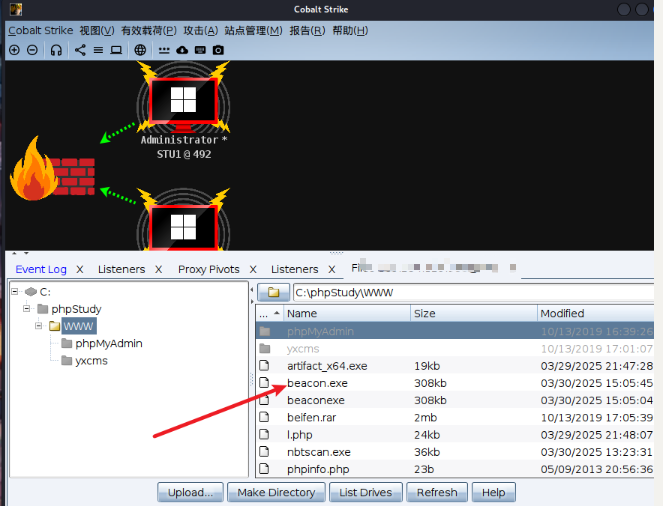This screenshot has width=663, height=506.
Task: Select the phpinfo.php file row
Action: pyautogui.click(x=455, y=469)
